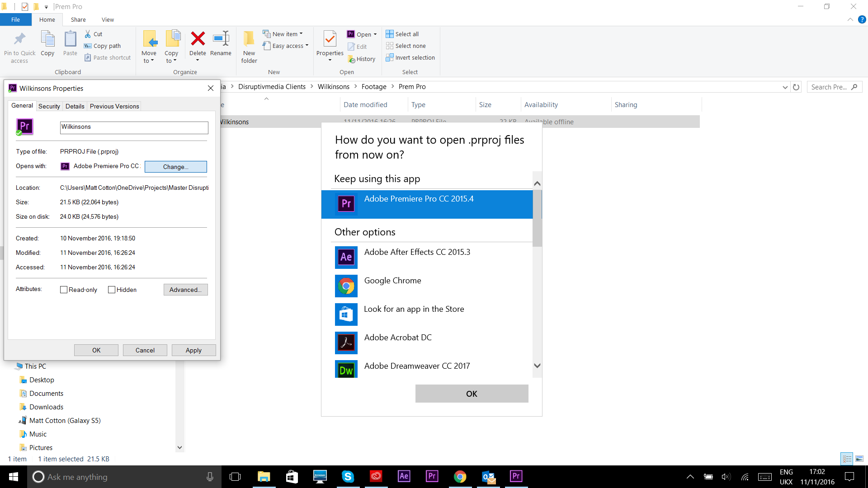Click the navigation pane scroll down arrow
This screenshot has height=488, width=868.
point(179,447)
